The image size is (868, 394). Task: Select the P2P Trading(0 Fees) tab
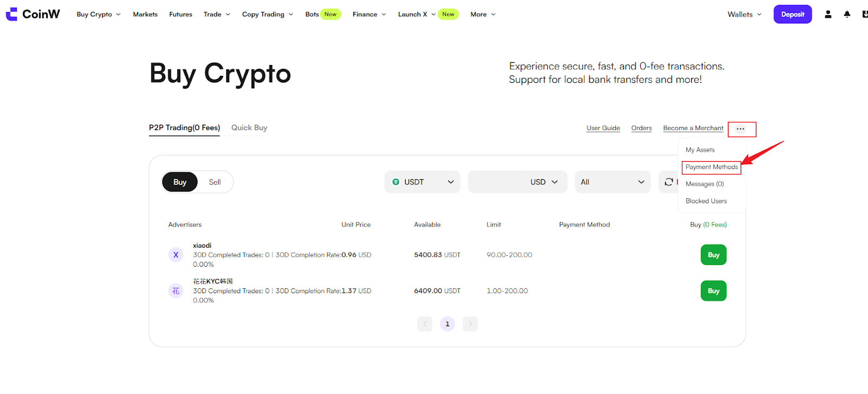184,128
